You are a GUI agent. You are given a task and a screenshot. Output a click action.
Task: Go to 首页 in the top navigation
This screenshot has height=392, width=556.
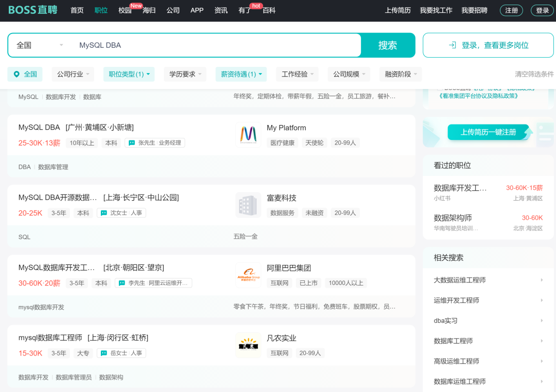(x=77, y=10)
